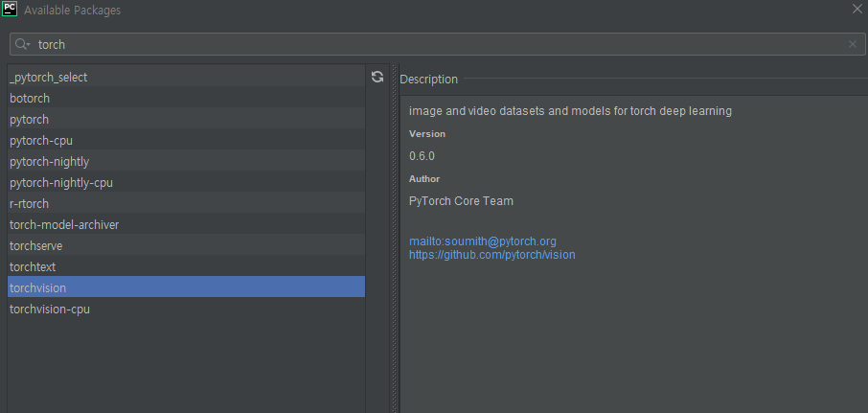868x413 pixels.
Task: Click the PyTorch Core Team author text
Action: coord(461,201)
